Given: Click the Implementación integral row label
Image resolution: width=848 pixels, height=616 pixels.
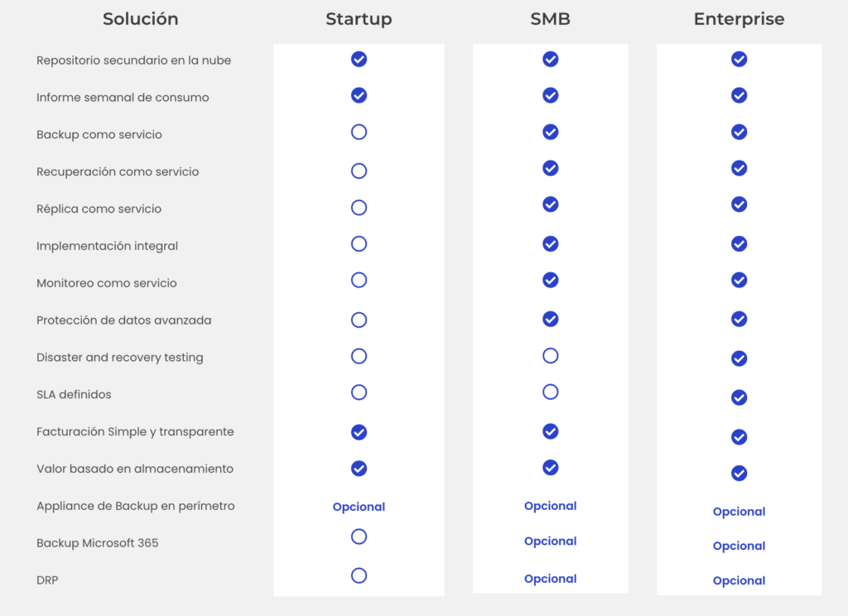Looking at the screenshot, I should (107, 246).
